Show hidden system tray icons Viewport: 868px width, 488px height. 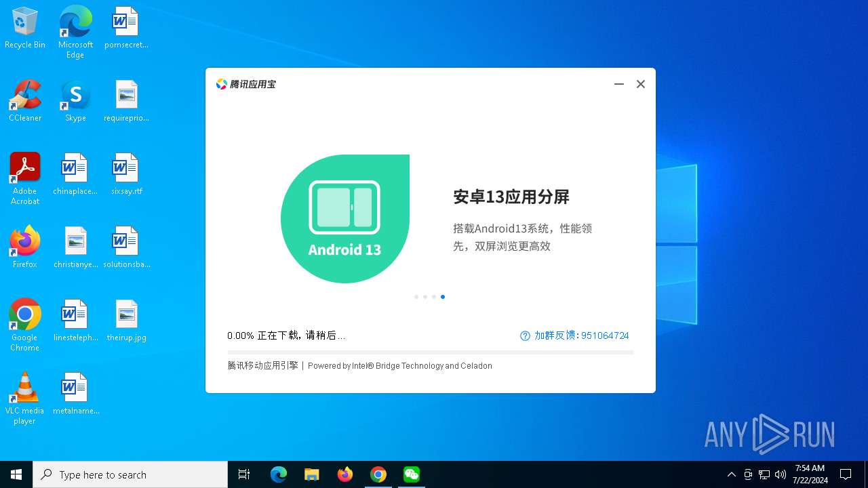(731, 474)
